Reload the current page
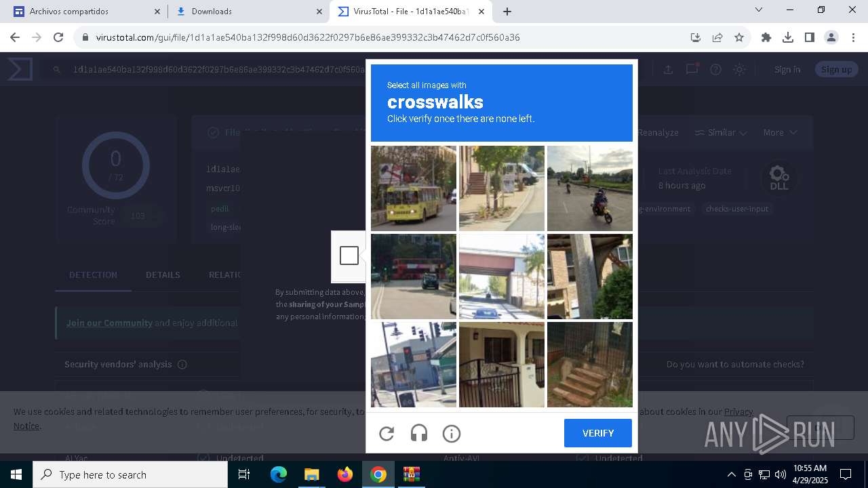The width and height of the screenshot is (868, 488). (x=58, y=37)
